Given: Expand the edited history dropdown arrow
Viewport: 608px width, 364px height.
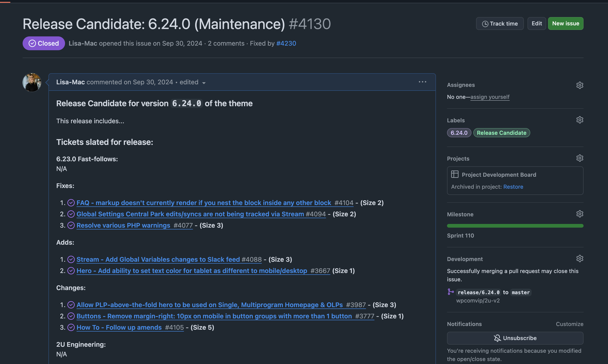Looking at the screenshot, I should tap(204, 83).
